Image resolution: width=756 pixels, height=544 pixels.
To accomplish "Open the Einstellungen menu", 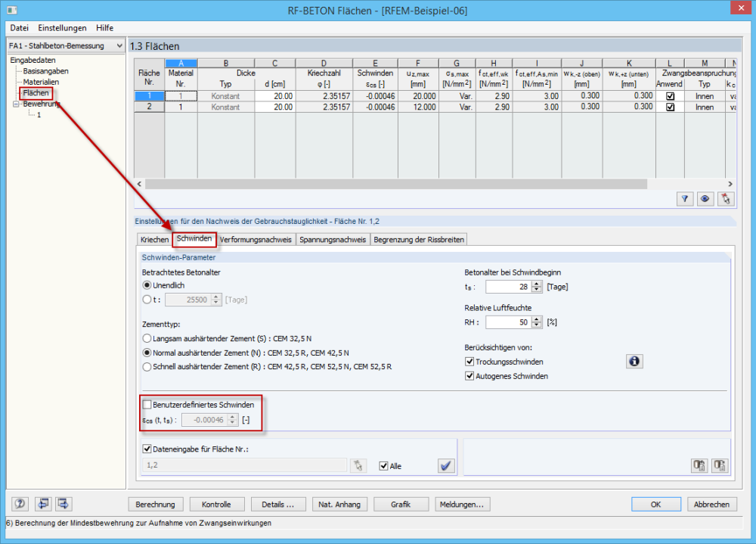I will 62,28.
